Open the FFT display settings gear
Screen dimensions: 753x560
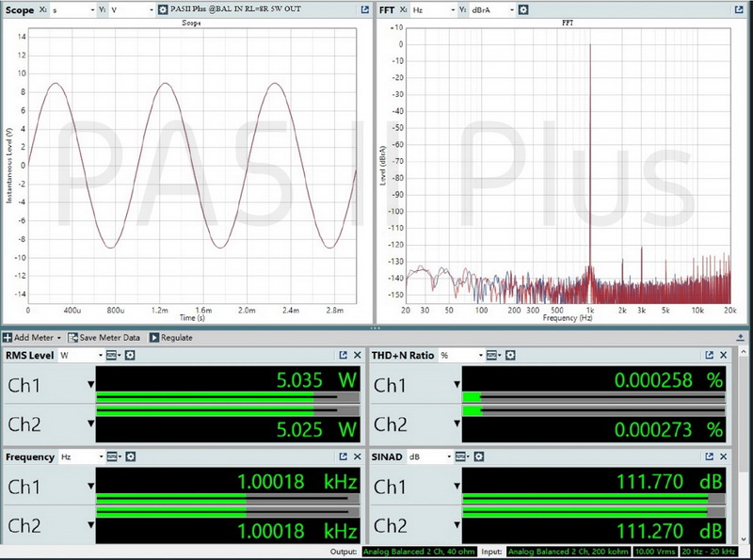pos(522,8)
